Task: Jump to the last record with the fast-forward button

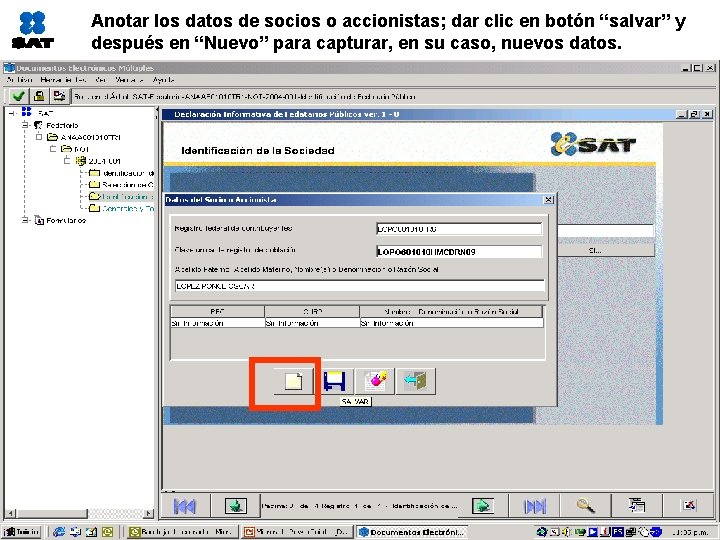Action: pyautogui.click(x=535, y=506)
